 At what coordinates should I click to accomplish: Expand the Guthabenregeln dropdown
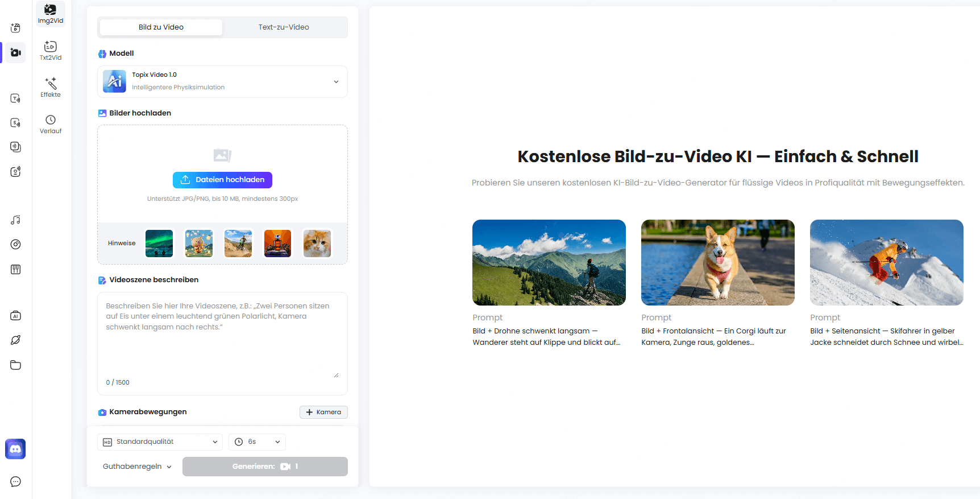tap(137, 467)
